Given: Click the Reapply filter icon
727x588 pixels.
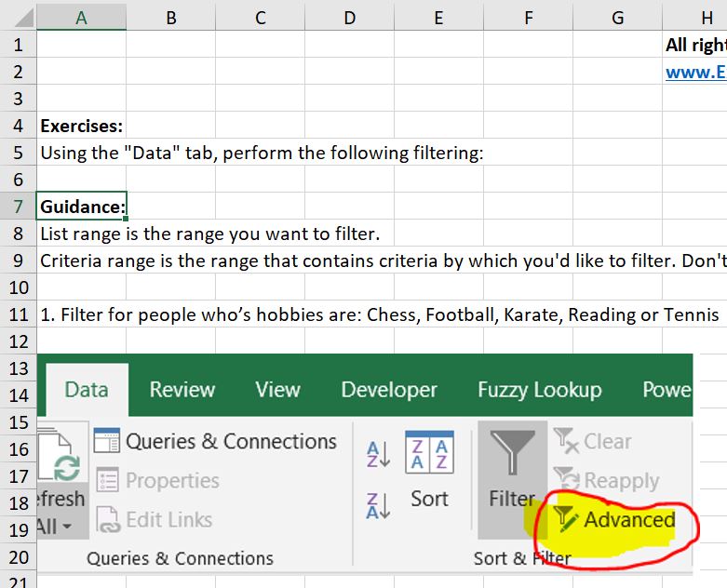Looking at the screenshot, I should point(566,481).
